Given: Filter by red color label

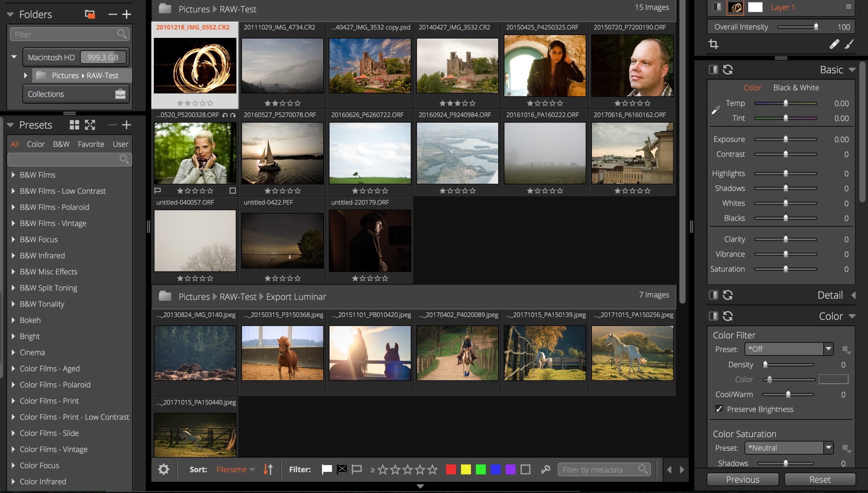Looking at the screenshot, I should click(451, 469).
